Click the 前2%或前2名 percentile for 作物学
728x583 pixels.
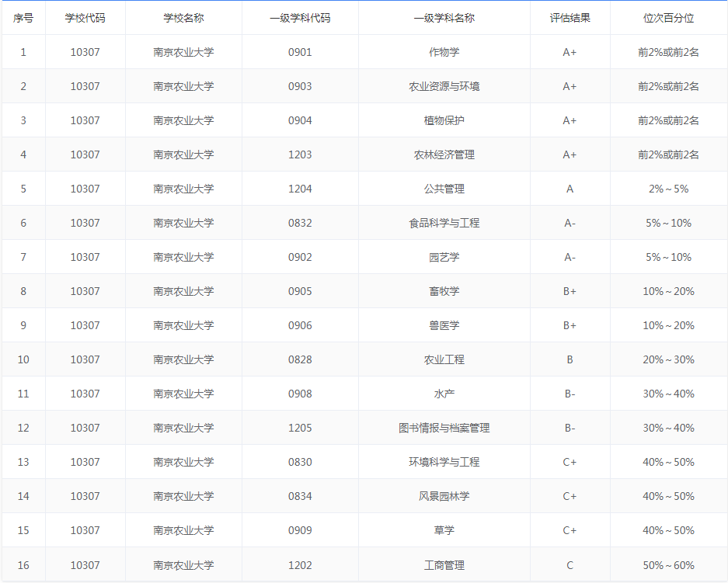pyautogui.click(x=670, y=52)
